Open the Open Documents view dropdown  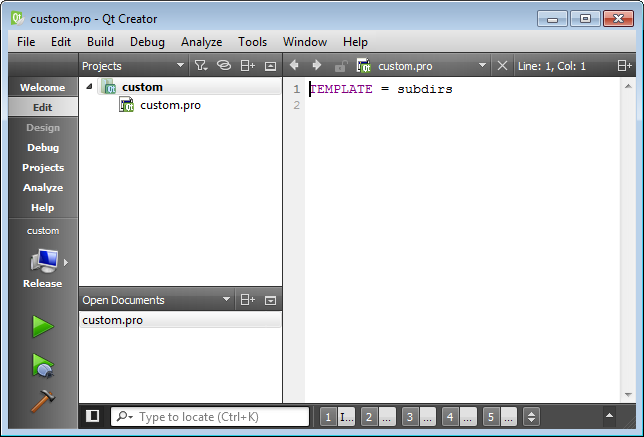point(156,300)
